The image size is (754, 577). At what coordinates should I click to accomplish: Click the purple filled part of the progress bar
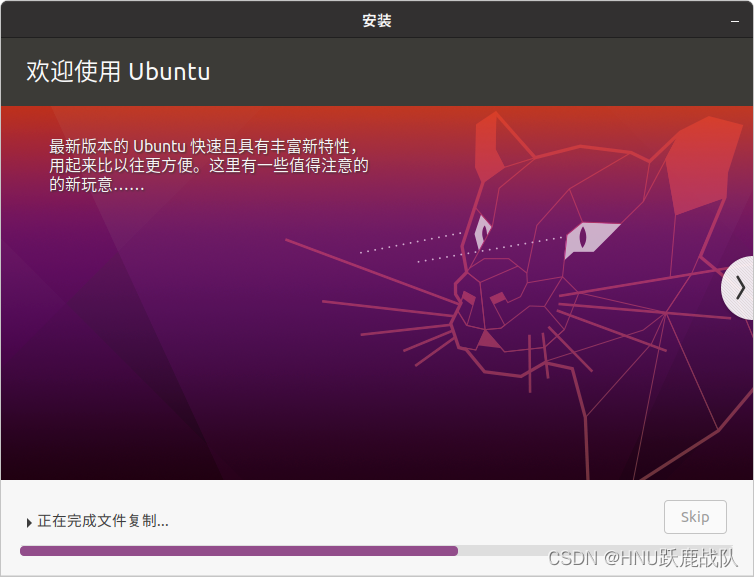click(x=239, y=551)
